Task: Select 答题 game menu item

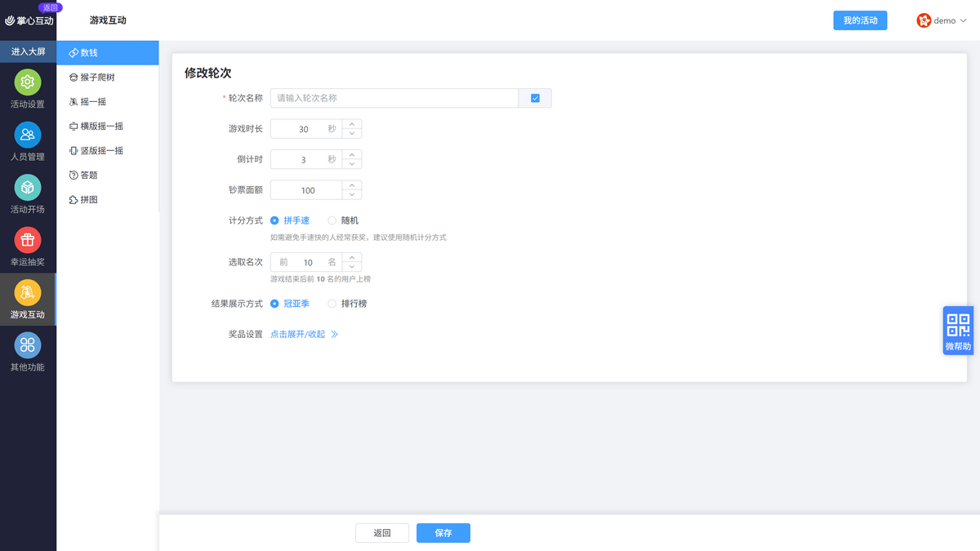Action: [108, 176]
